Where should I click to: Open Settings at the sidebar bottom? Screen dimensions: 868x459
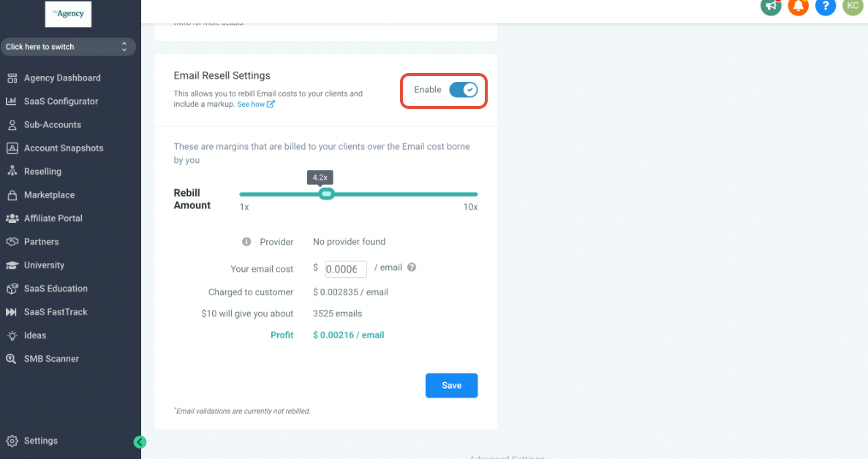point(40,441)
